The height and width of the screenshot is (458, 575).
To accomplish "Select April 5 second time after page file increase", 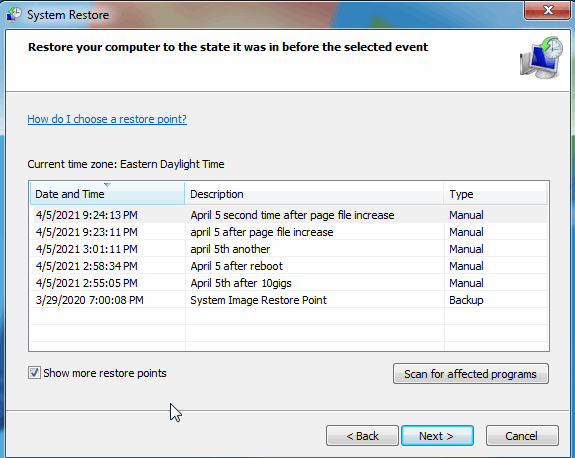I will [289, 215].
